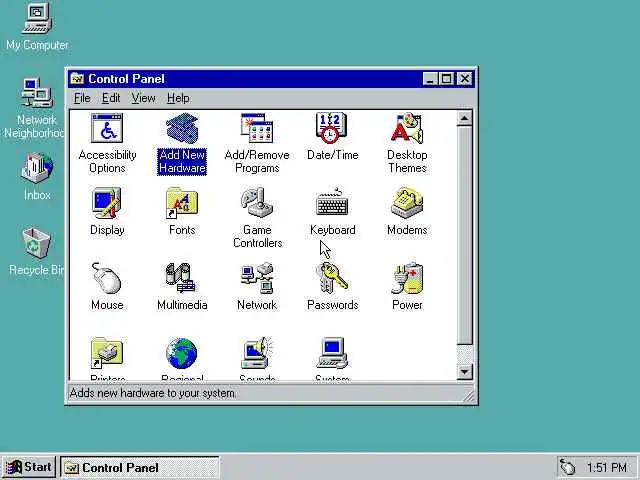Close the Control Panel window
The image size is (640, 480).
point(464,78)
